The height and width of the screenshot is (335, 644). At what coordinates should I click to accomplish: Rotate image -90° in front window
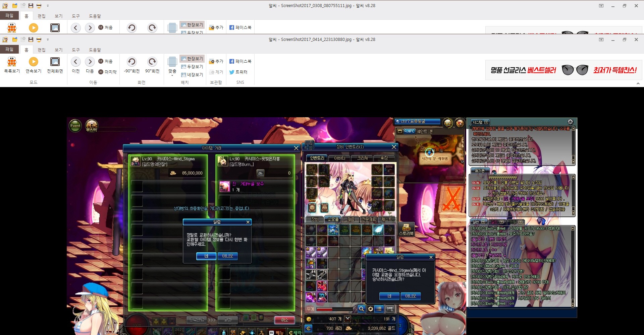pos(132,65)
